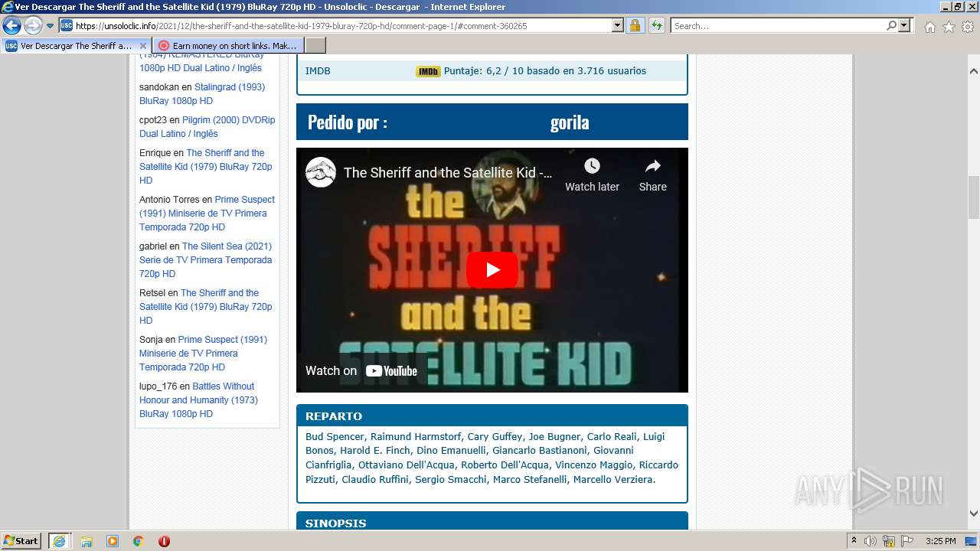
Task: Click the page scrollbar down arrow
Action: pyautogui.click(x=973, y=514)
